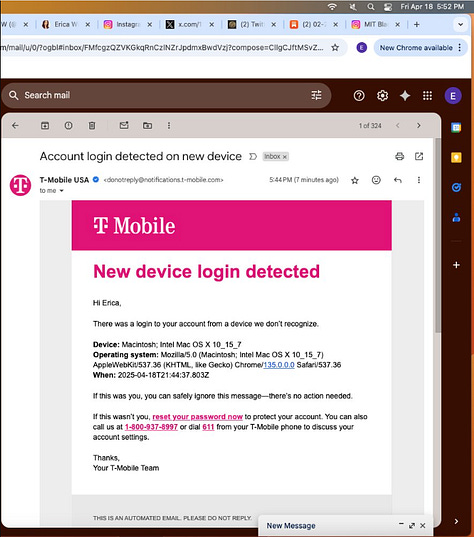This screenshot has width=474, height=537.
Task: Click the browser address bar URL
Action: 162,48
